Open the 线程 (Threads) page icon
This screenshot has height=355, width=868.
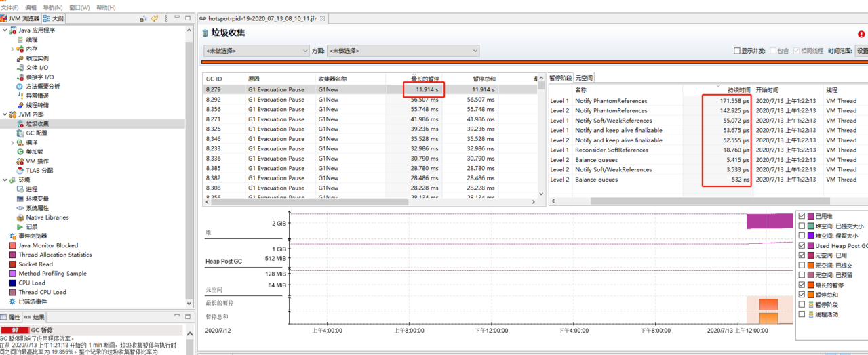point(20,39)
